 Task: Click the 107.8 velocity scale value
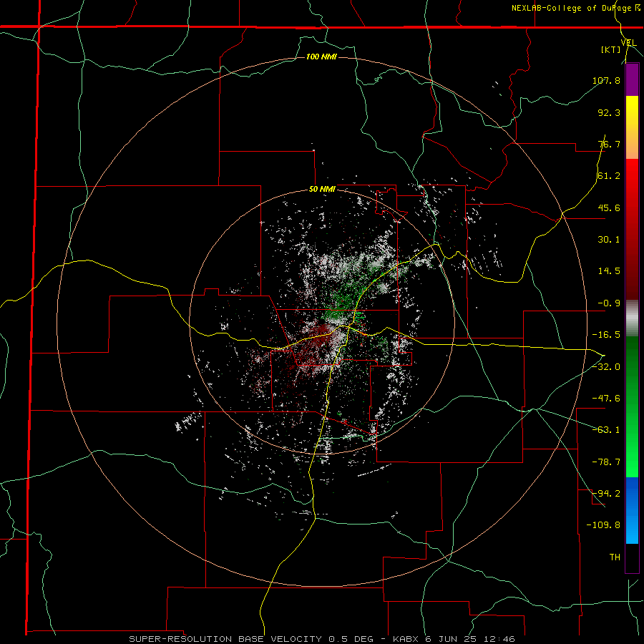pos(606,80)
